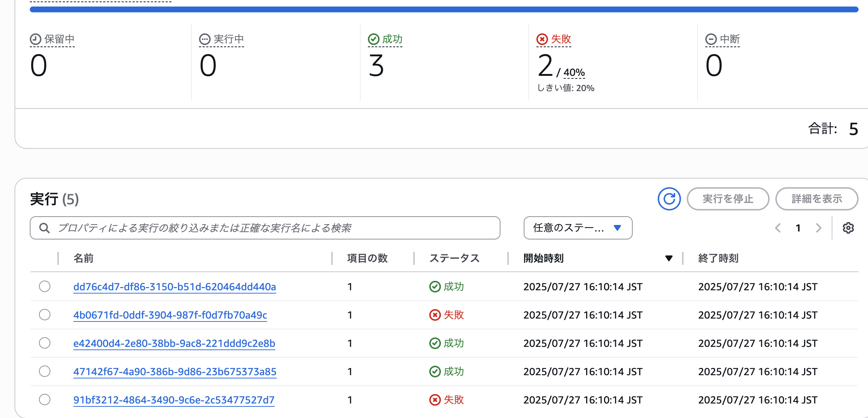
Task: Sort table by ステータス column header
Action: [x=454, y=258]
